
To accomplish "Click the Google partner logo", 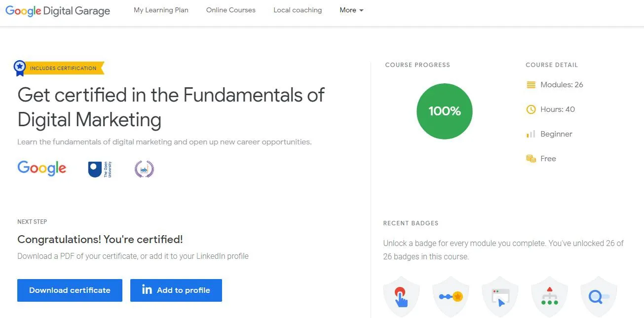I will (x=42, y=168).
